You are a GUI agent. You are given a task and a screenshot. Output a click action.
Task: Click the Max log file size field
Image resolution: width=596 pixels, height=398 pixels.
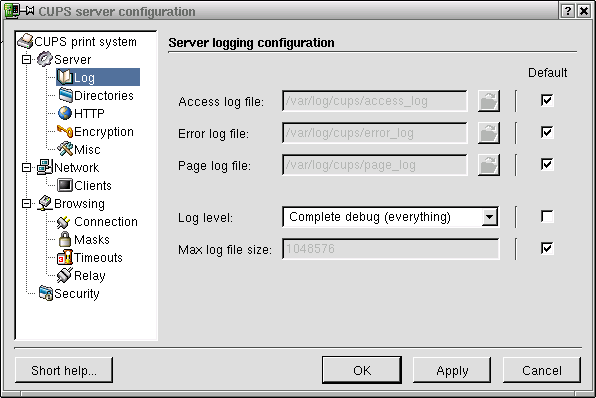click(391, 249)
